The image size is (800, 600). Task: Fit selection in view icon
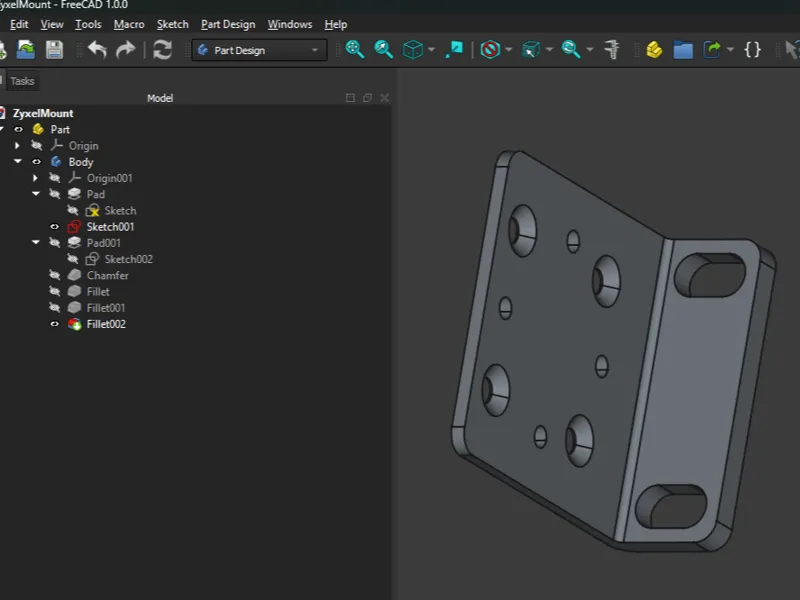pos(383,49)
